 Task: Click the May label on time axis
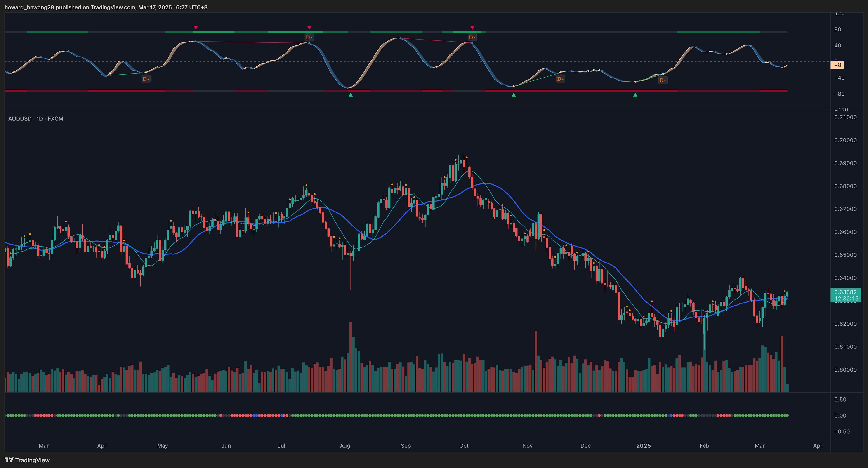163,446
